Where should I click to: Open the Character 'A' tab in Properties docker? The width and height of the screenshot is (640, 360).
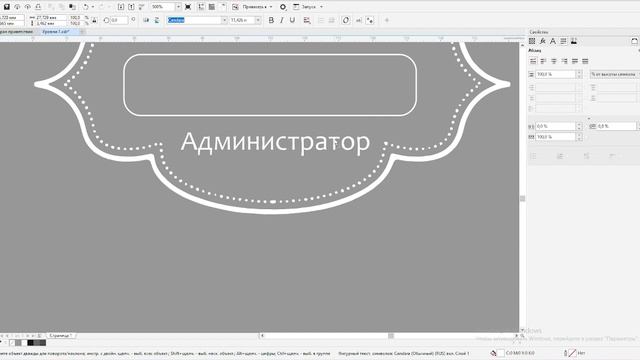coord(553,41)
